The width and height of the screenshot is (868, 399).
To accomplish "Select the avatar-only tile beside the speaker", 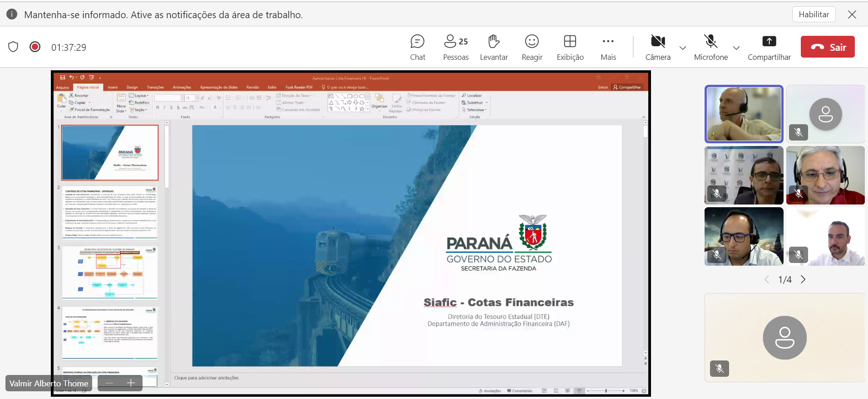I will [x=825, y=114].
